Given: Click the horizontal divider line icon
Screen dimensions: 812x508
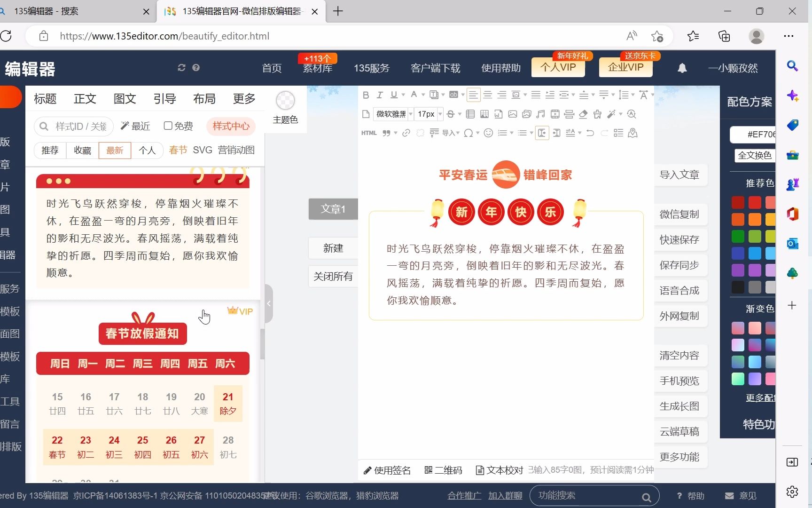Looking at the screenshot, I should [x=569, y=114].
